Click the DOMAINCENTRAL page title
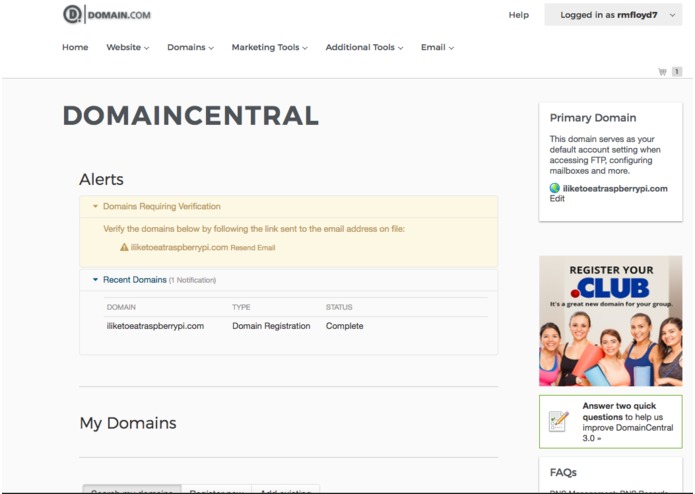Image resolution: width=695 pixels, height=494 pixels. pos(191,116)
